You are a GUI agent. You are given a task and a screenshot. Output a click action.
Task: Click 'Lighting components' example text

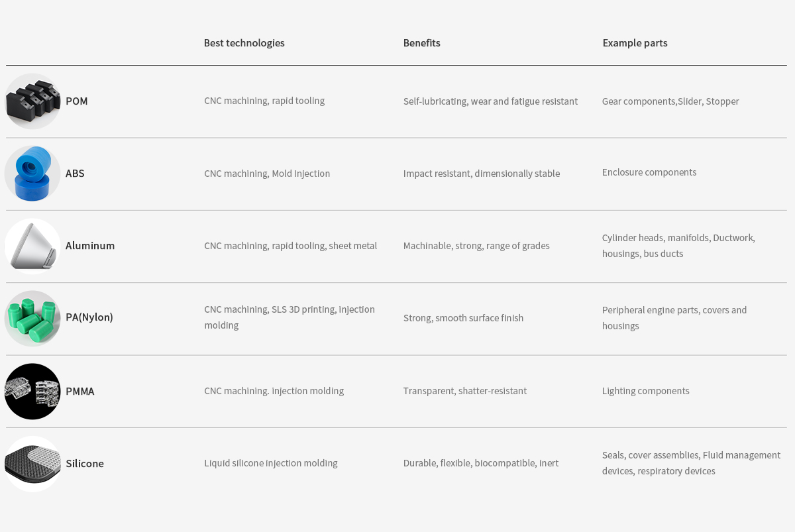coord(646,391)
